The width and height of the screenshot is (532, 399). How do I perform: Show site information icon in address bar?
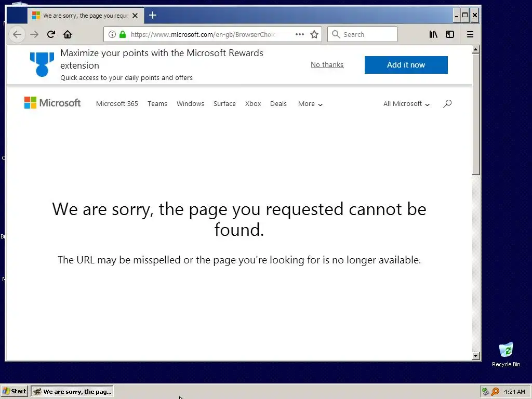click(x=112, y=34)
